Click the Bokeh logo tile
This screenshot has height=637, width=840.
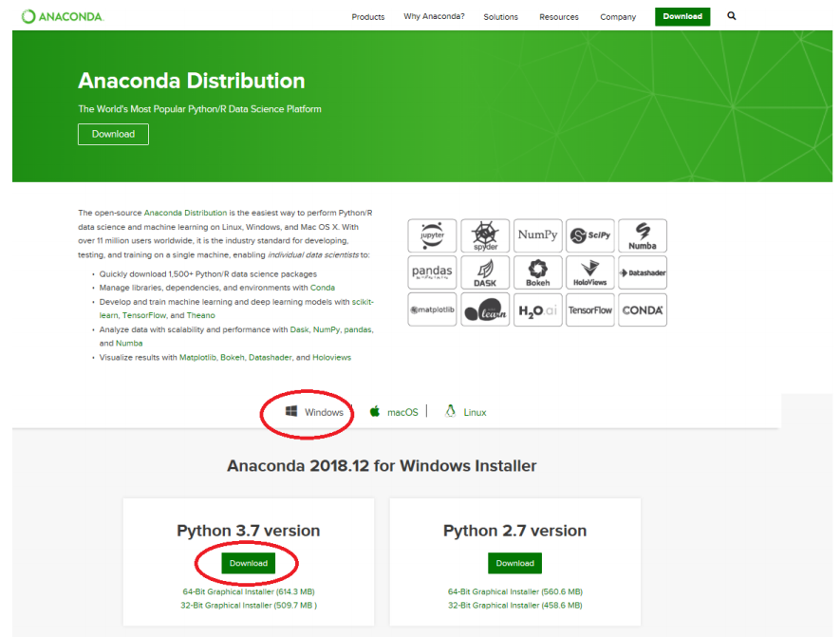(x=537, y=272)
